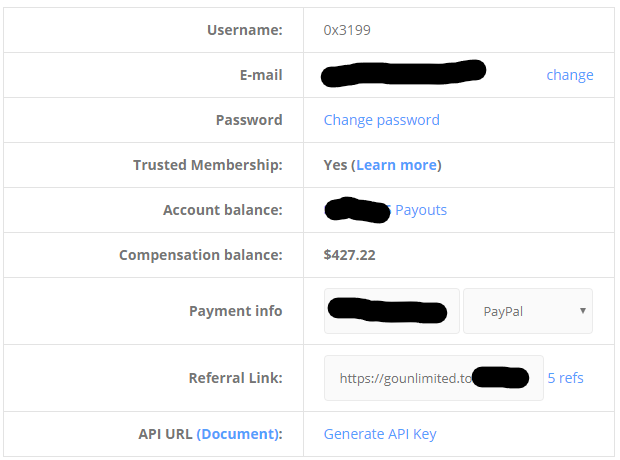The width and height of the screenshot is (620, 460).
Task: Click the Compensation balance label
Action: point(200,255)
